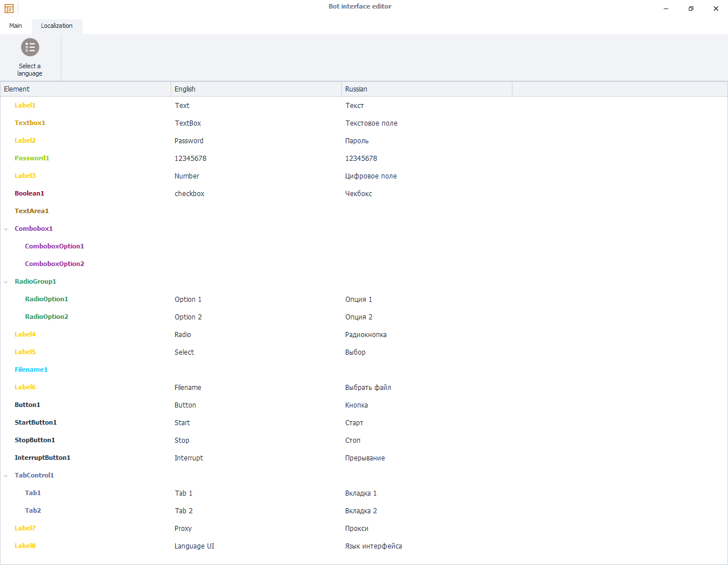
Task: Collapse the TabControl1 tree node
Action: (x=6, y=476)
